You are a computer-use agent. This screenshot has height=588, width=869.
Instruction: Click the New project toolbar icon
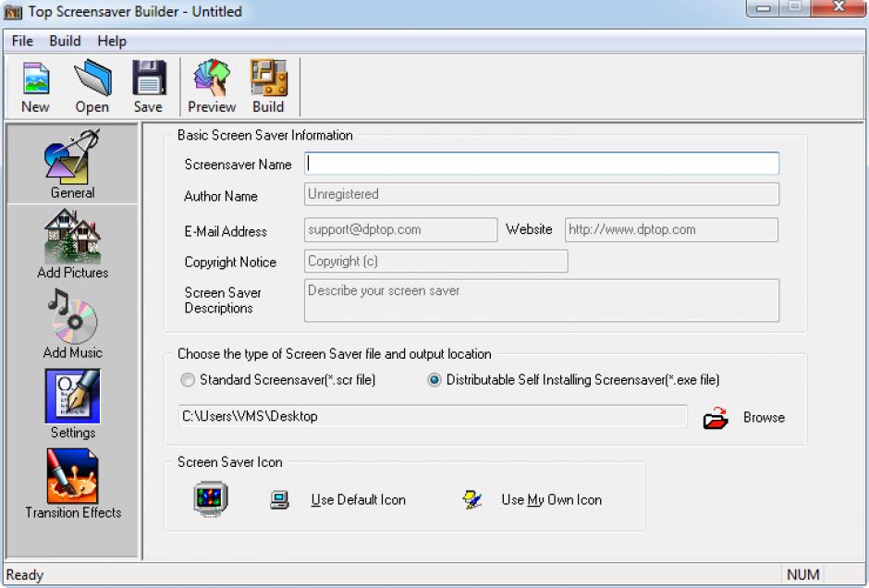[35, 87]
